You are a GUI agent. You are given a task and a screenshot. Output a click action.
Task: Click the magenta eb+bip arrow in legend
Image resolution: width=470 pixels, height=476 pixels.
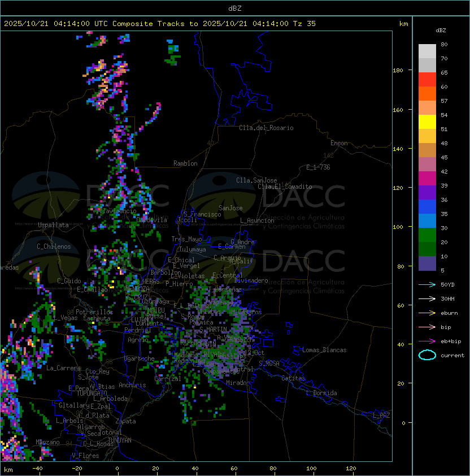(x=427, y=341)
